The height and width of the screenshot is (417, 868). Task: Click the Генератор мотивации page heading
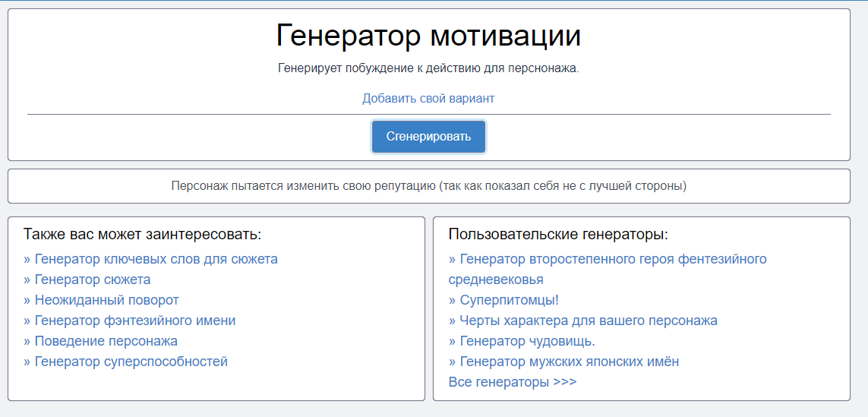[x=428, y=36]
